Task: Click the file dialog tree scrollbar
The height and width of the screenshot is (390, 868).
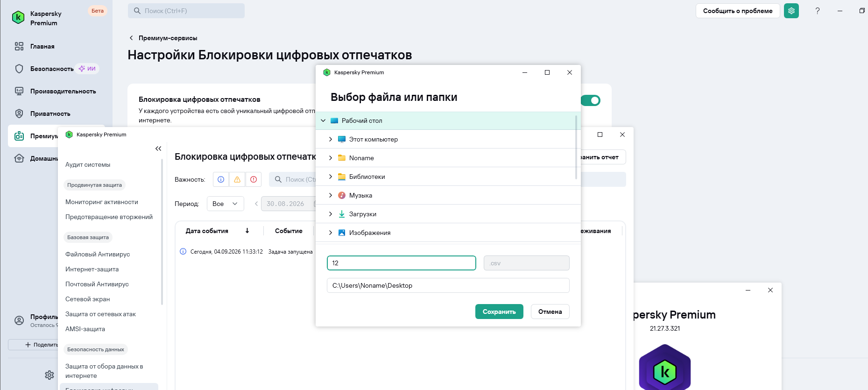Action: click(576, 148)
